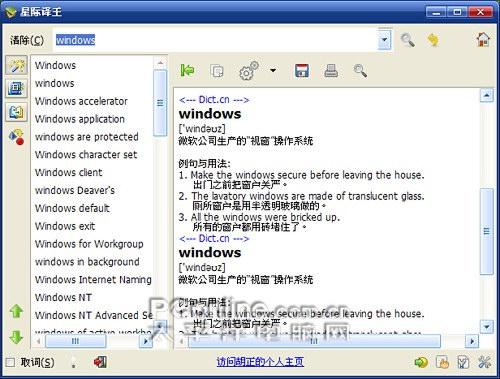The height and width of the screenshot is (379, 500).
Task: Click the yellow back arrow icon
Action: tap(433, 40)
